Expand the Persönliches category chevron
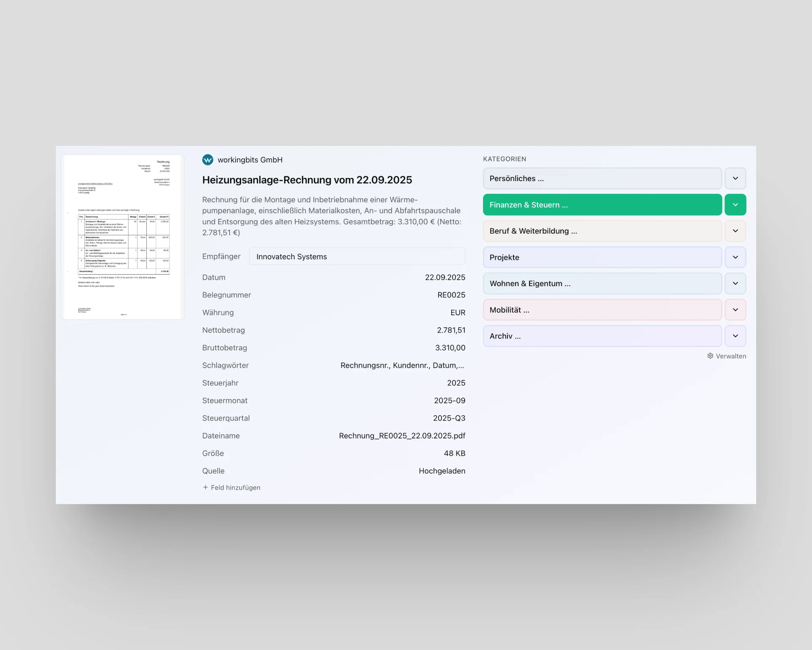This screenshot has height=650, width=812. coord(735,179)
